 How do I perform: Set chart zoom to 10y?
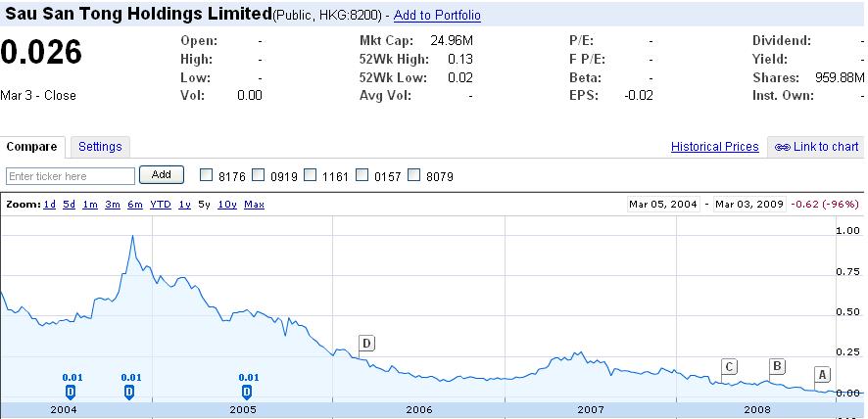(x=227, y=205)
